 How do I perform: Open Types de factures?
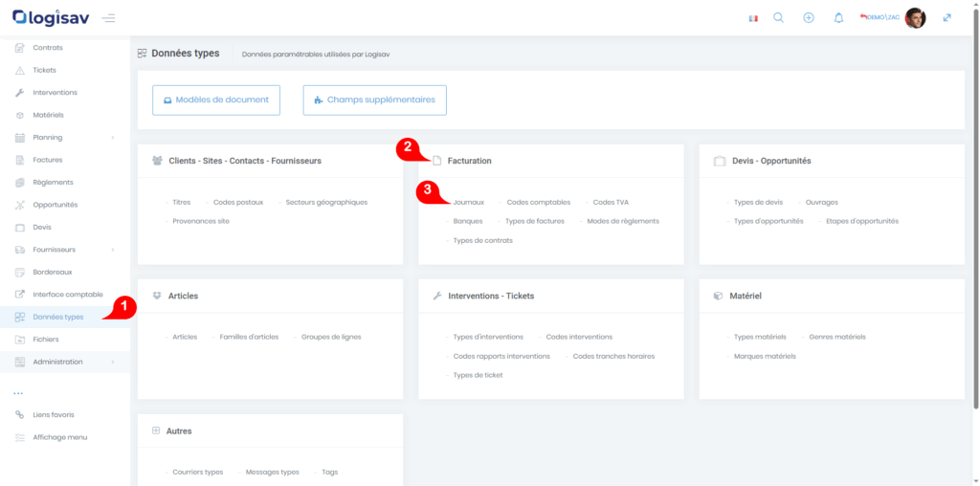[534, 221]
